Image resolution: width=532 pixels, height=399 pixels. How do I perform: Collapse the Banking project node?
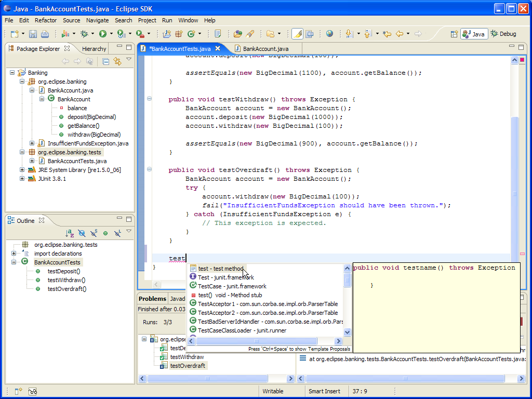click(12, 73)
